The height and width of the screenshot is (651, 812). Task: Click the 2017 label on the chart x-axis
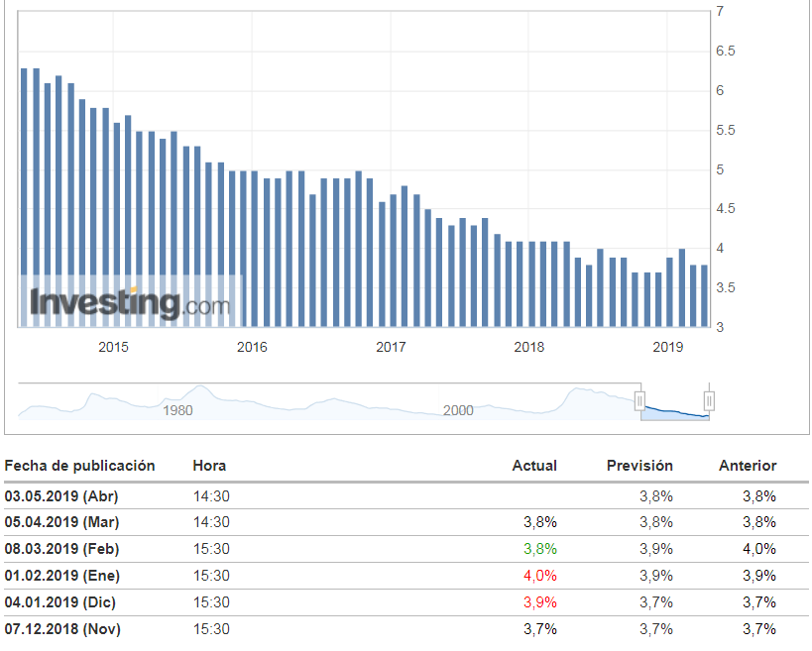click(x=392, y=347)
